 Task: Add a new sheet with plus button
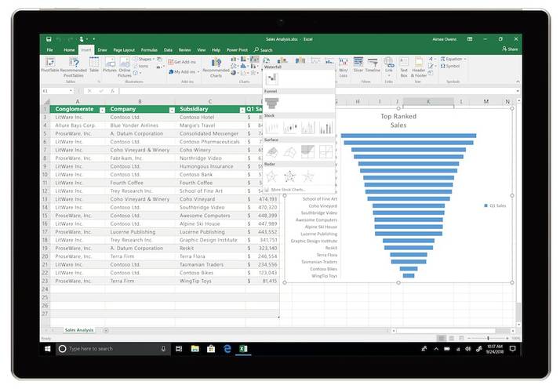[106, 330]
